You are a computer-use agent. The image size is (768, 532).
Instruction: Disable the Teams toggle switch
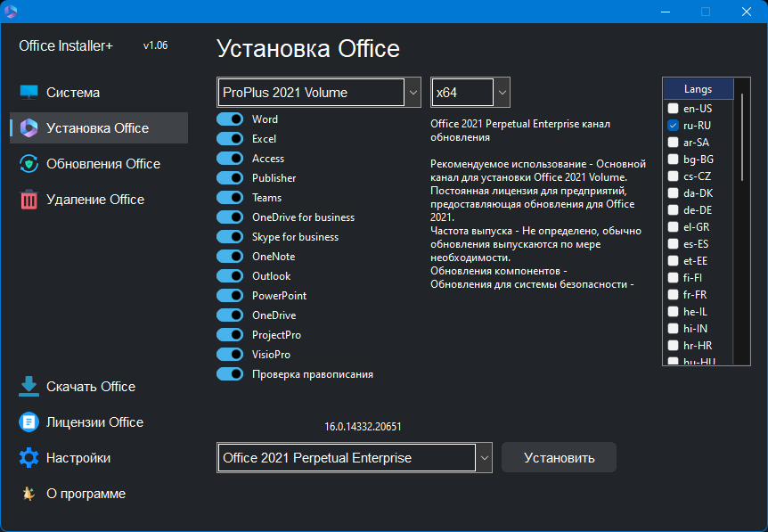coord(230,198)
